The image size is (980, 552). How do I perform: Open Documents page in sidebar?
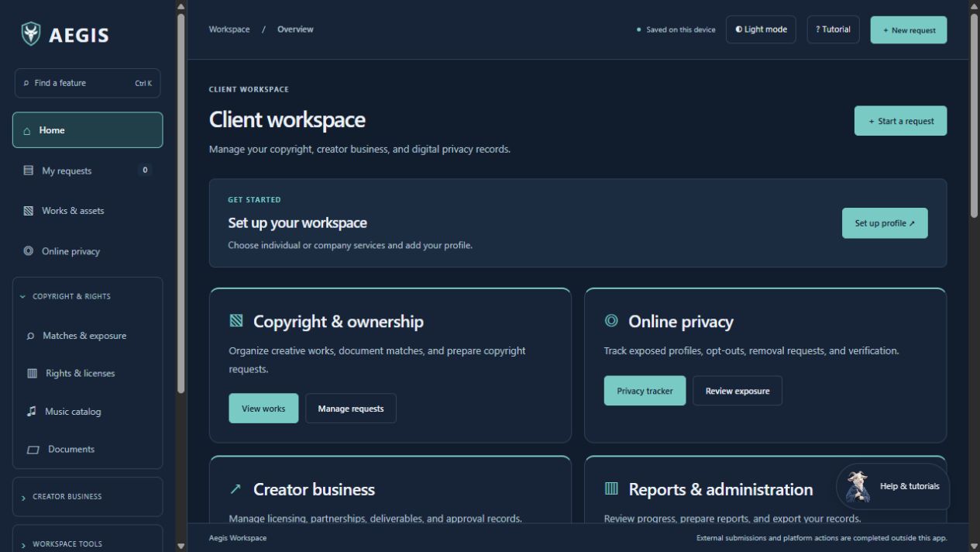pyautogui.click(x=88, y=450)
